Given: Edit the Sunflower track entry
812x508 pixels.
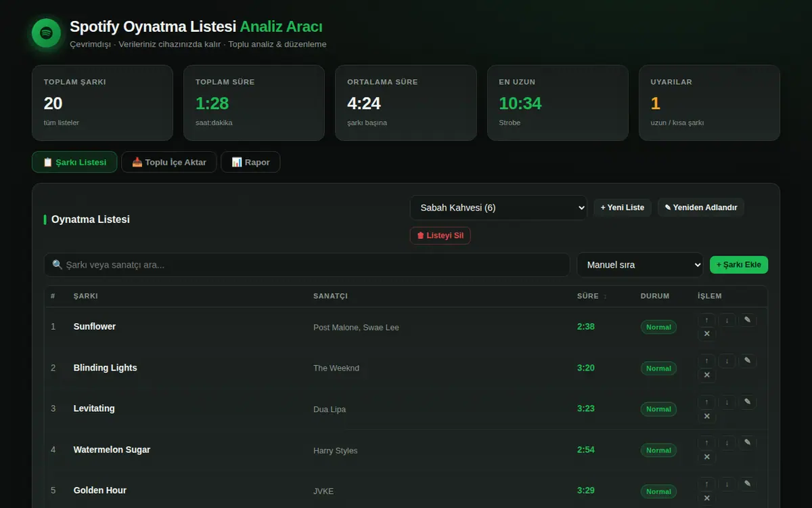Looking at the screenshot, I should pos(747,320).
